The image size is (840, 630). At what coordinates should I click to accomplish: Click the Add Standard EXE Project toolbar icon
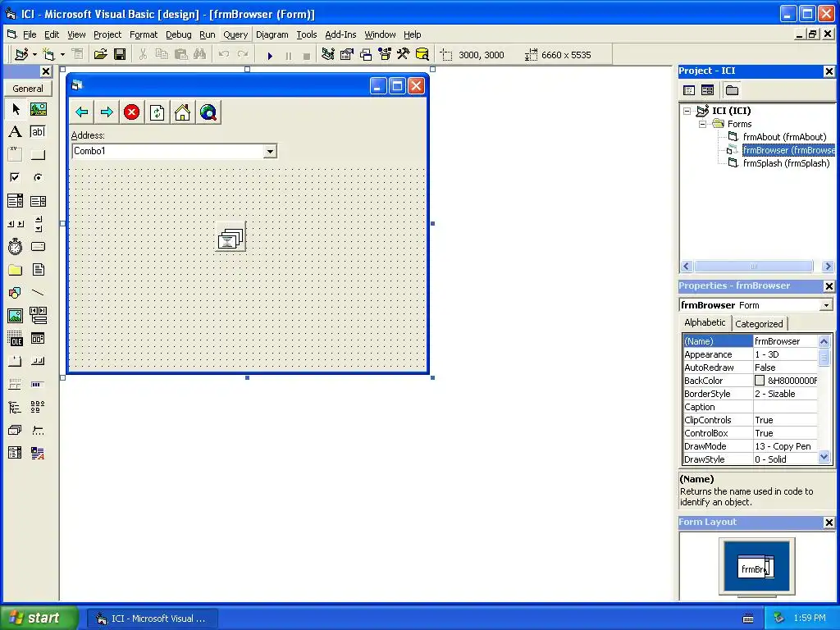(21, 55)
